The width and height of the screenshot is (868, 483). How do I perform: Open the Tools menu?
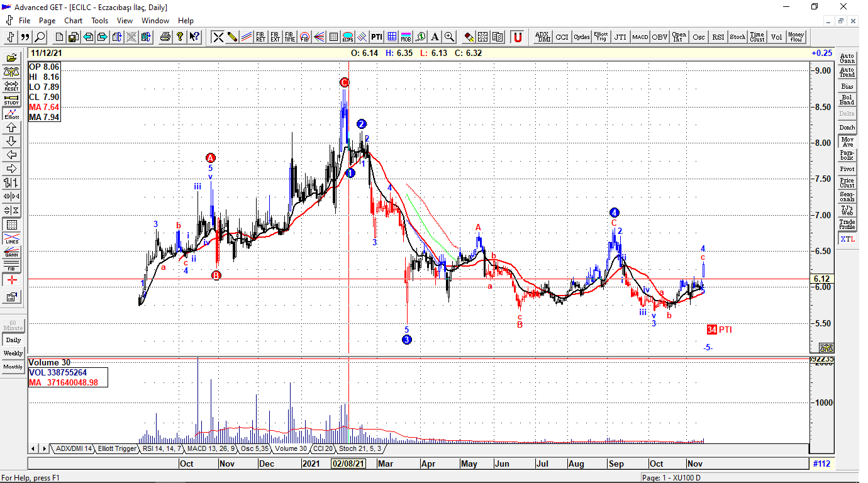pyautogui.click(x=99, y=21)
